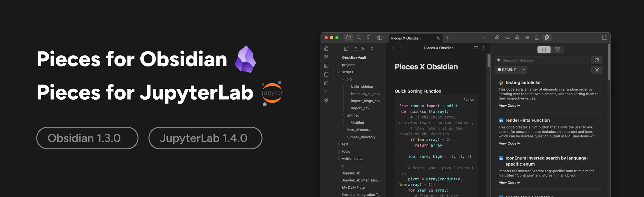The height and width of the screenshot is (197, 644).
Task: Open the command palette ribbon icon
Action: [326, 92]
